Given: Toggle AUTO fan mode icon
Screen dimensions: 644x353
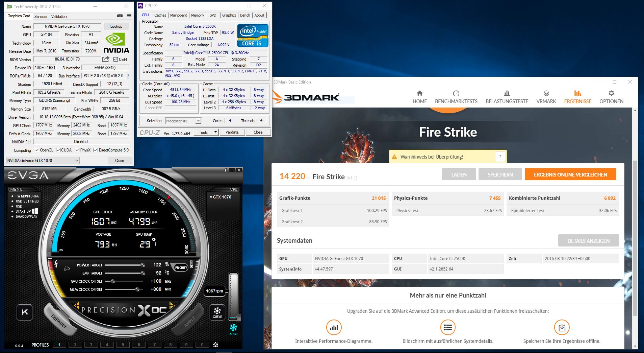Looking at the screenshot, I should click(x=233, y=329).
